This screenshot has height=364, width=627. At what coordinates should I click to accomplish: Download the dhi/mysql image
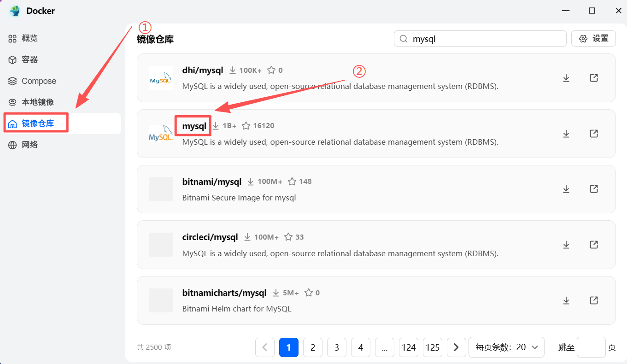coord(566,78)
